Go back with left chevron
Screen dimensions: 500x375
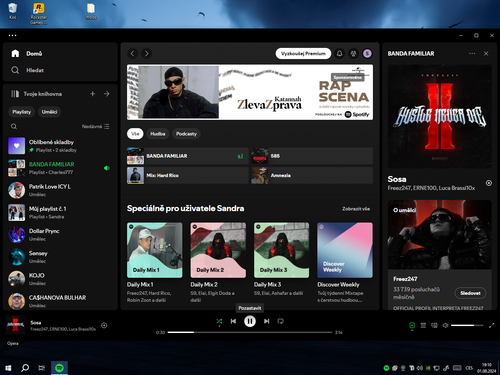tap(133, 54)
